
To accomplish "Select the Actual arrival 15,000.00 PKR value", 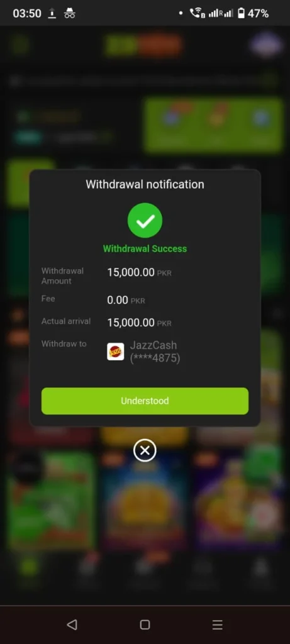I will tap(139, 323).
